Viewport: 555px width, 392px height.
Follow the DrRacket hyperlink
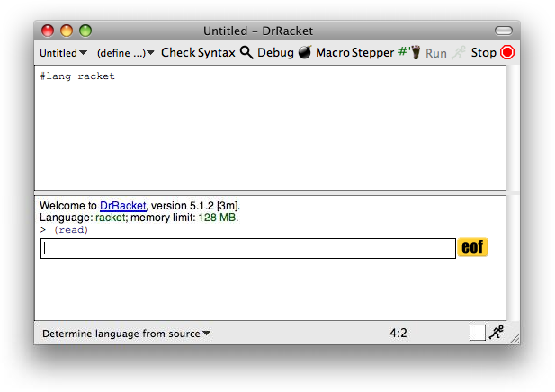[123, 206]
